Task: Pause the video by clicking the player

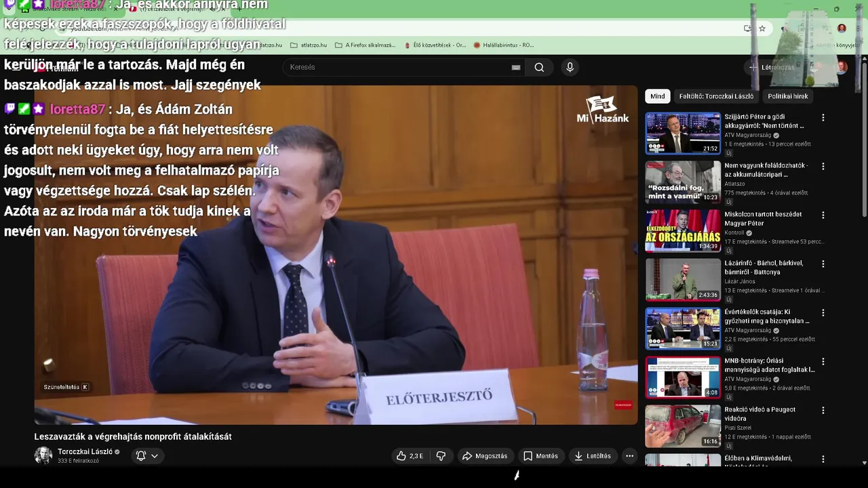Action: (x=336, y=255)
